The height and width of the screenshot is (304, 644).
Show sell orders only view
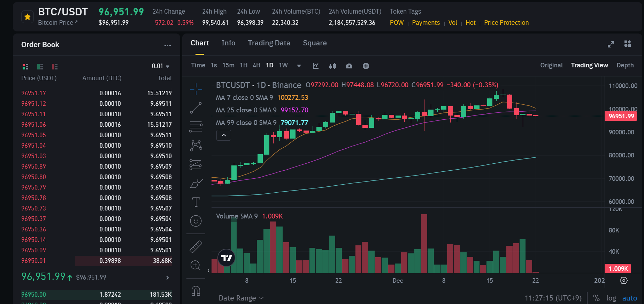pos(55,66)
